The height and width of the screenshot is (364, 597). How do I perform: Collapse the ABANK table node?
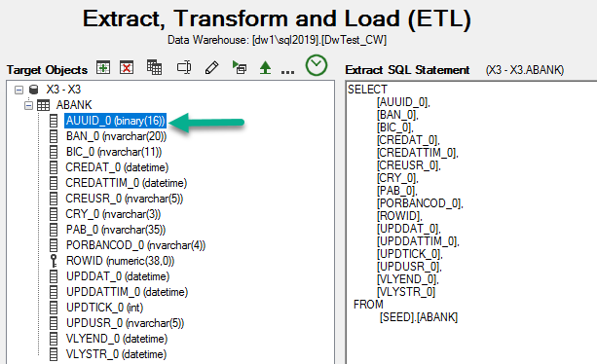pyautogui.click(x=28, y=105)
